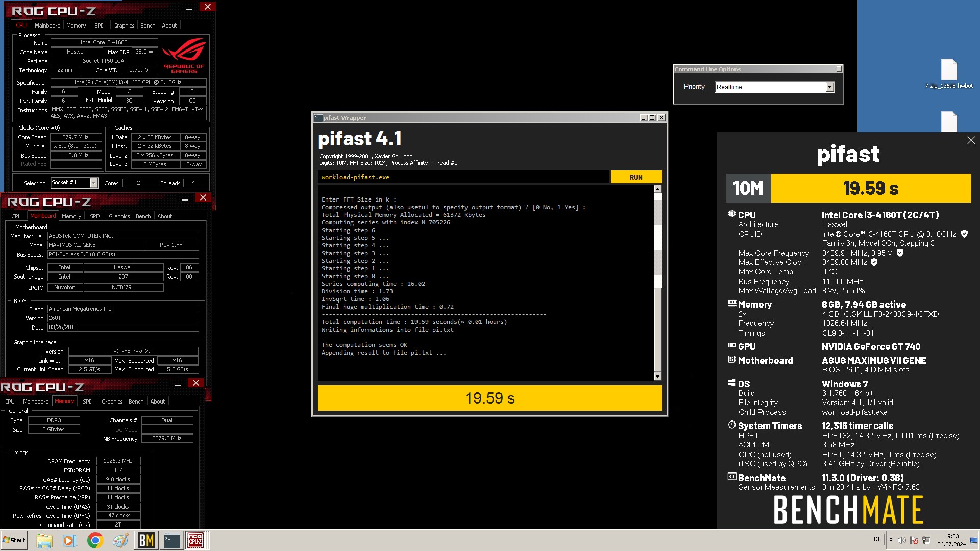Image resolution: width=980 pixels, height=551 pixels.
Task: Click the taskbar clock showing 19:23
Action: point(951,540)
